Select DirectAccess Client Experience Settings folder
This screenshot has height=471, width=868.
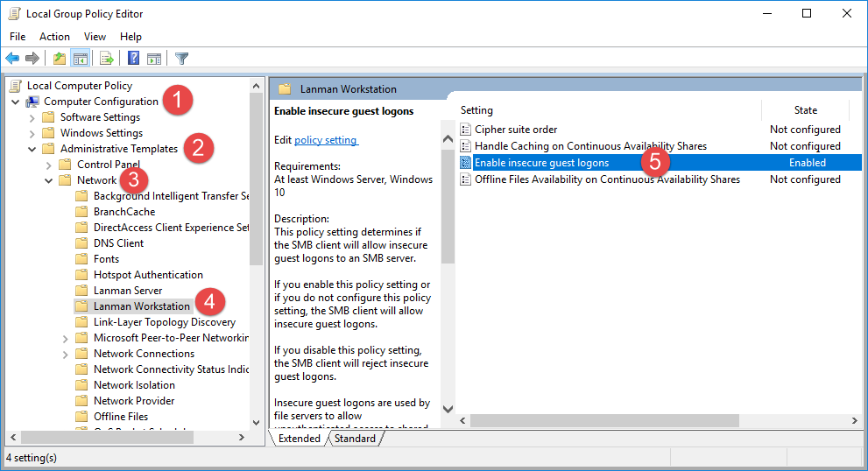[171, 228]
